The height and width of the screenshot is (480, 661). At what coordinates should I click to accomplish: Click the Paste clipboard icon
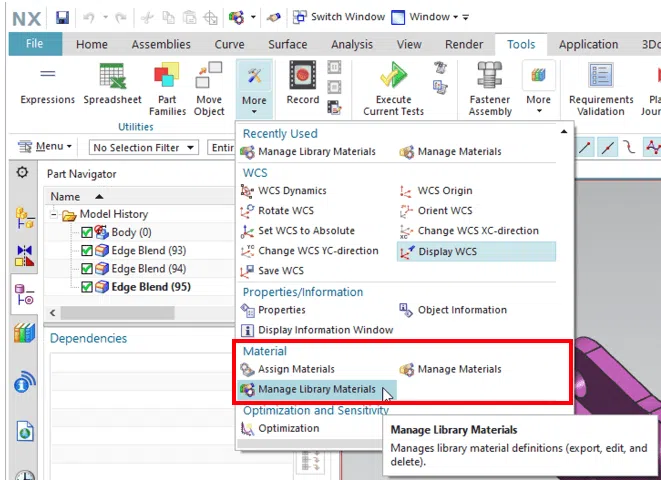(189, 17)
